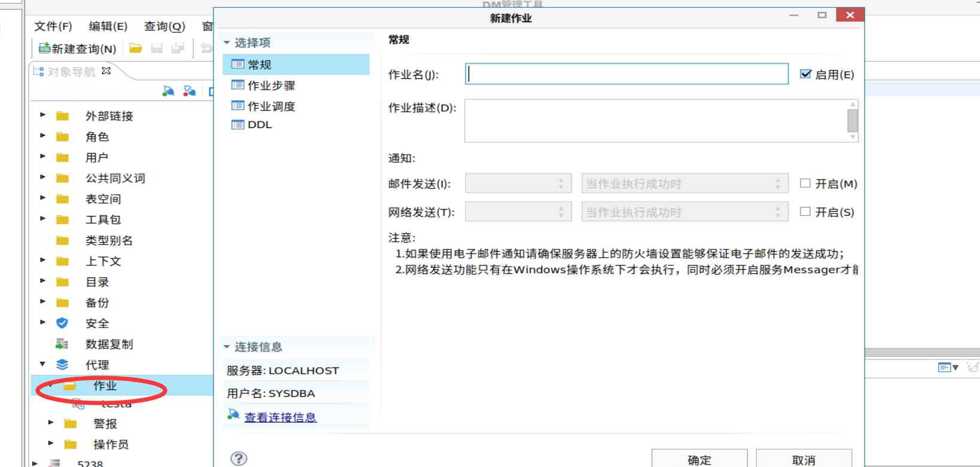Click the 常规 page icon in options list
Image resolution: width=980 pixels, height=467 pixels.
point(238,64)
